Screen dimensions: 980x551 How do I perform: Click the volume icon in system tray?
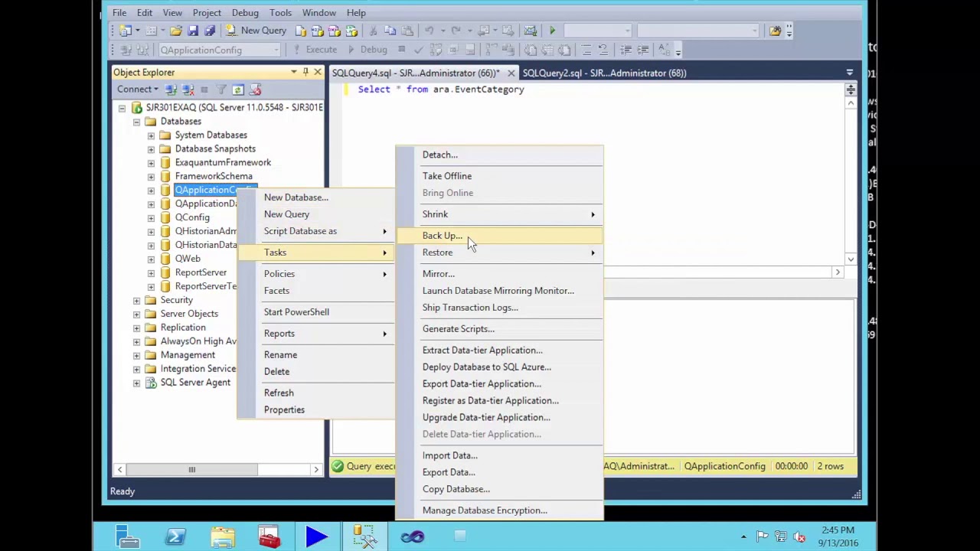click(x=799, y=536)
